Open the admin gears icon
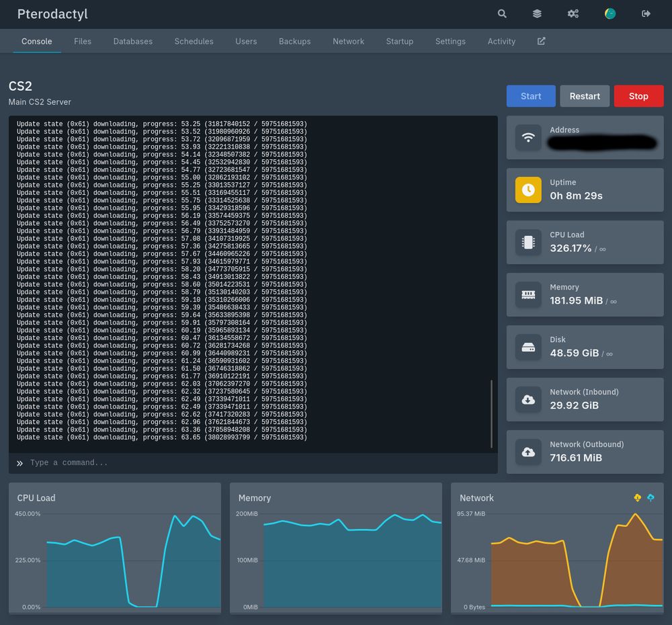The image size is (672, 625). 573,13
